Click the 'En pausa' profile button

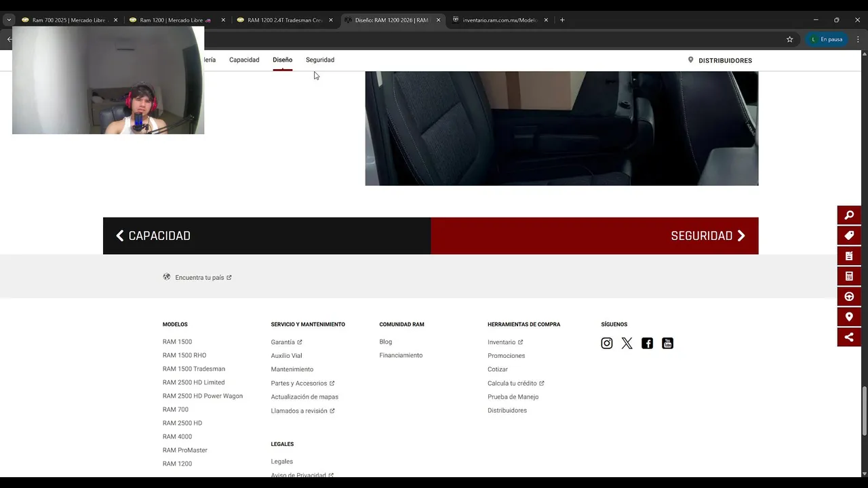coord(827,39)
